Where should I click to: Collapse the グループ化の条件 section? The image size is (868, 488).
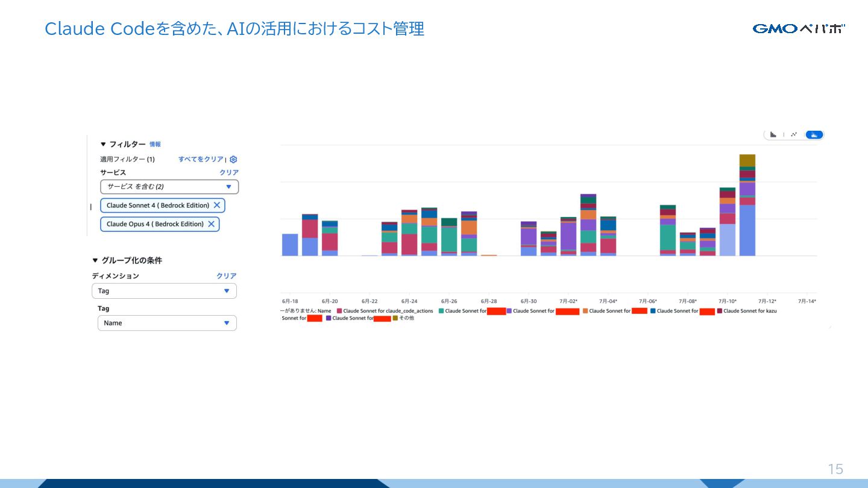pyautogui.click(x=95, y=260)
